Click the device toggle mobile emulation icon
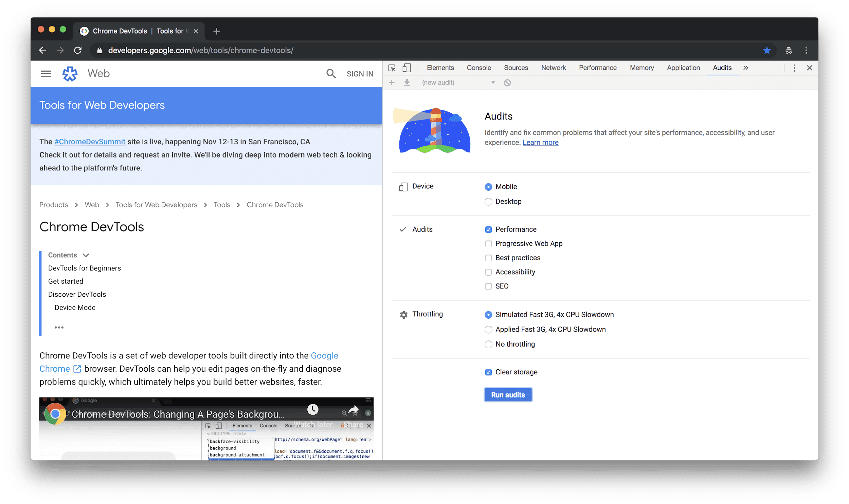The height and width of the screenshot is (504, 849). [406, 67]
